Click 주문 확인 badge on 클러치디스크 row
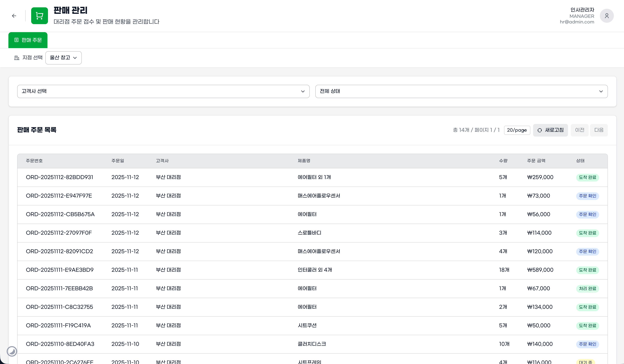 [x=587, y=344]
